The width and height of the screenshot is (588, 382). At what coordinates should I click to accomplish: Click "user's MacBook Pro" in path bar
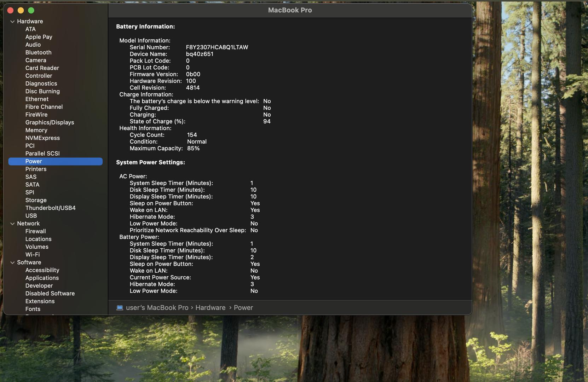tap(157, 308)
